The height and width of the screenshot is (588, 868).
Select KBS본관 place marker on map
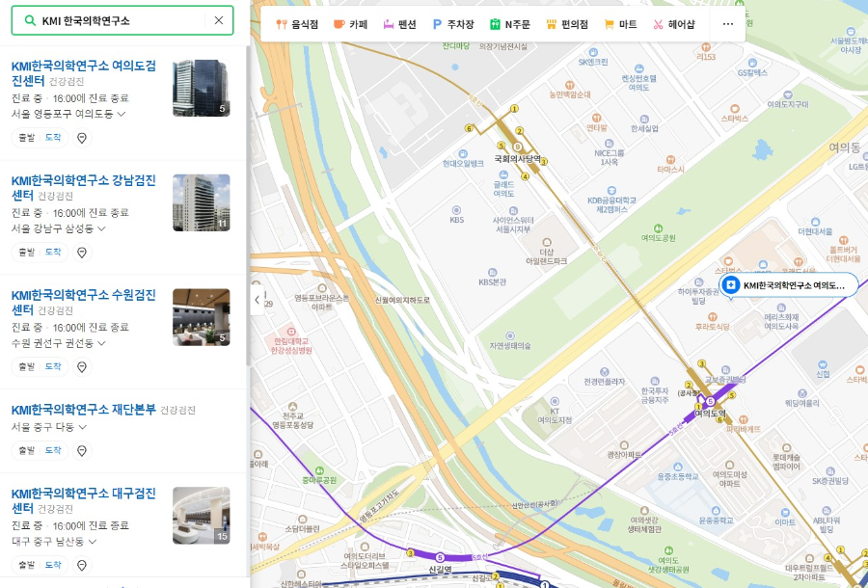tap(492, 277)
